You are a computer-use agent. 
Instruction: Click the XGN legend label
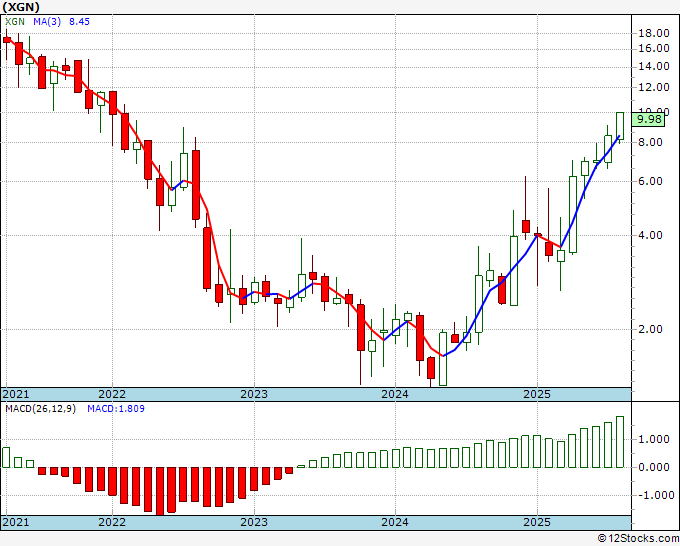[x=15, y=22]
